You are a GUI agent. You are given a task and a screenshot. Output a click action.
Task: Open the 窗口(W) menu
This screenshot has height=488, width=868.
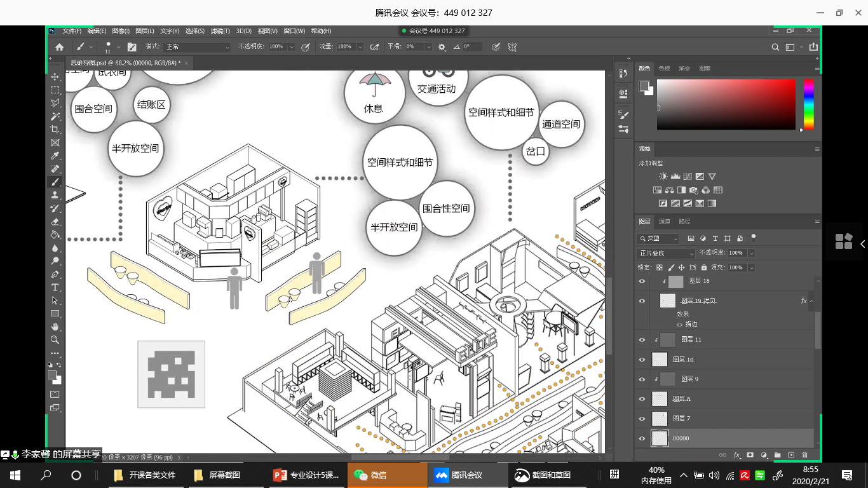coord(294,31)
